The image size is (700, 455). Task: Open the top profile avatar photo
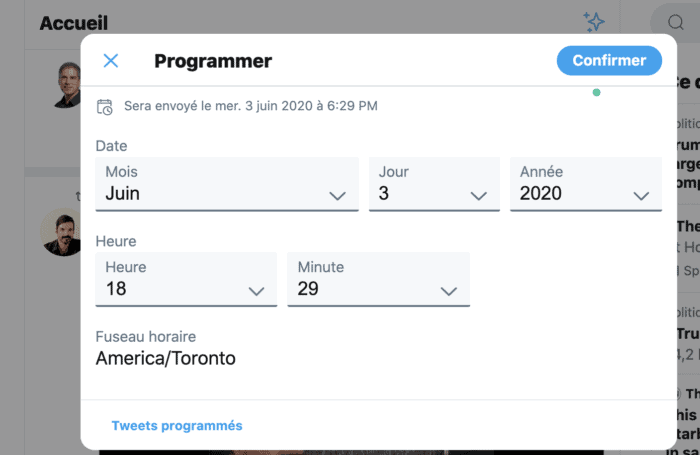[x=66, y=85]
